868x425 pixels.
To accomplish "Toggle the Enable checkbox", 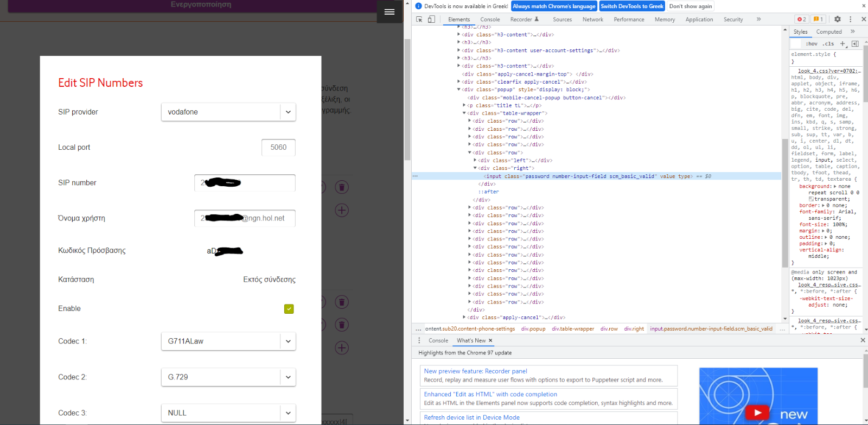I will (x=289, y=309).
